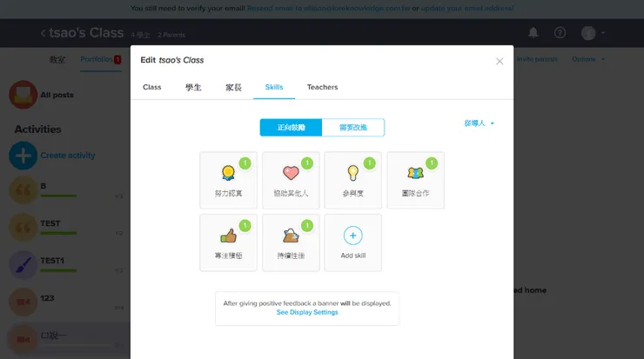Click point badge on 團隊合作 card
Viewport: 644px width, 359px height.
[432, 163]
